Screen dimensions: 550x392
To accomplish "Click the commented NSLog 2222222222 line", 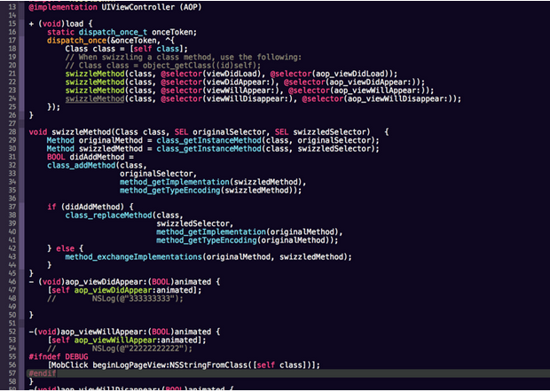I will (x=120, y=349).
